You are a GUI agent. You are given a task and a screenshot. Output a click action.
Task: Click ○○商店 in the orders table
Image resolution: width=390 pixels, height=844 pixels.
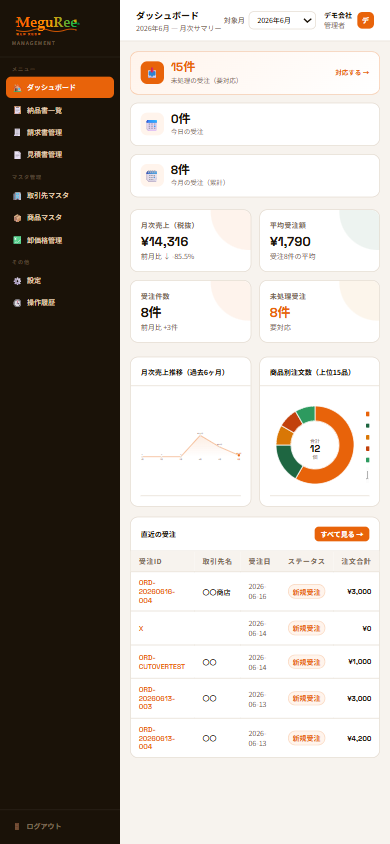[x=216, y=592]
